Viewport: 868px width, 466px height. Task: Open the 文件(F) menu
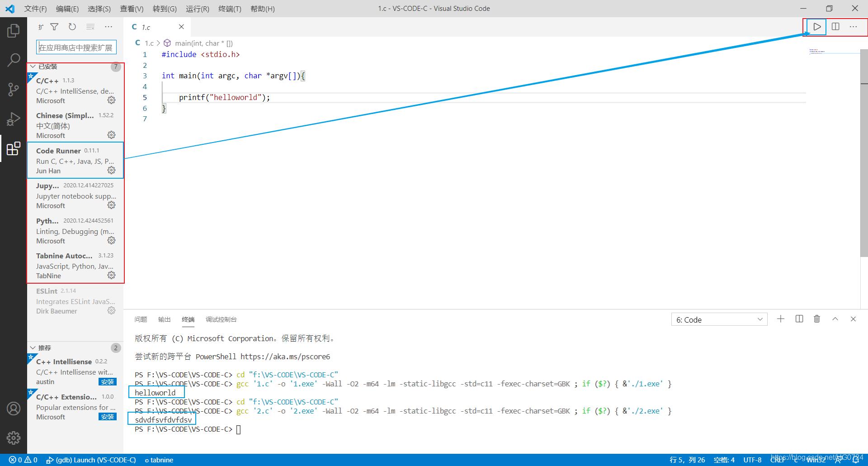[35, 9]
